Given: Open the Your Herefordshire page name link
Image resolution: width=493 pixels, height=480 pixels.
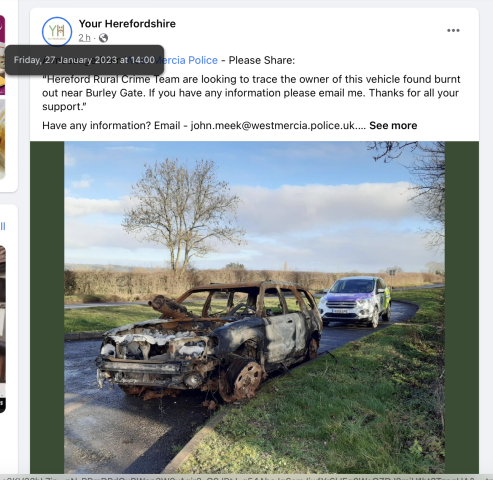Looking at the screenshot, I should pyautogui.click(x=127, y=24).
